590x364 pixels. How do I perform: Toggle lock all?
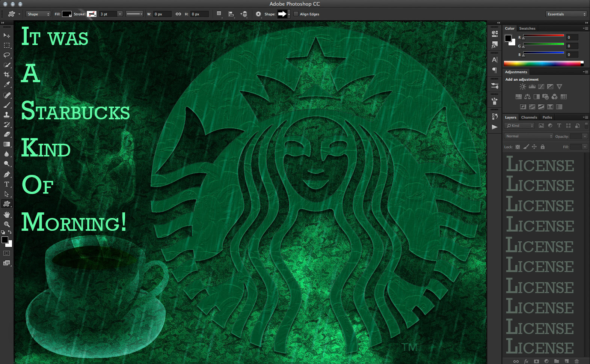[542, 147]
